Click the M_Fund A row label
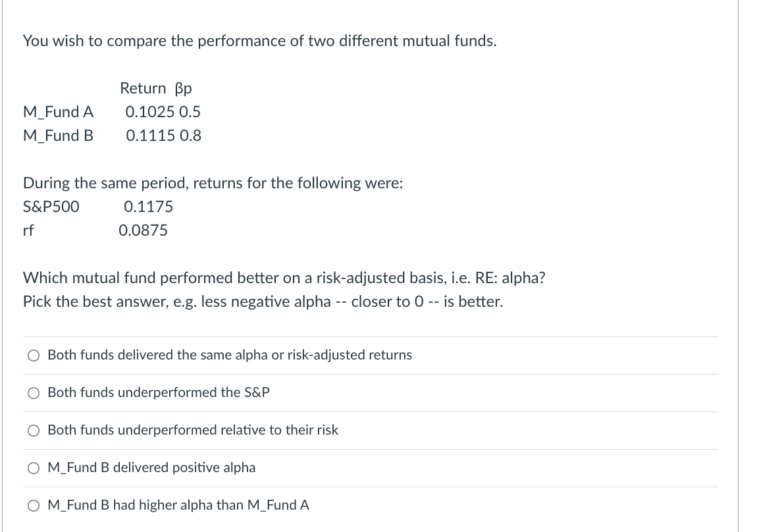Screen dimensions: 757x532 pyautogui.click(x=58, y=112)
